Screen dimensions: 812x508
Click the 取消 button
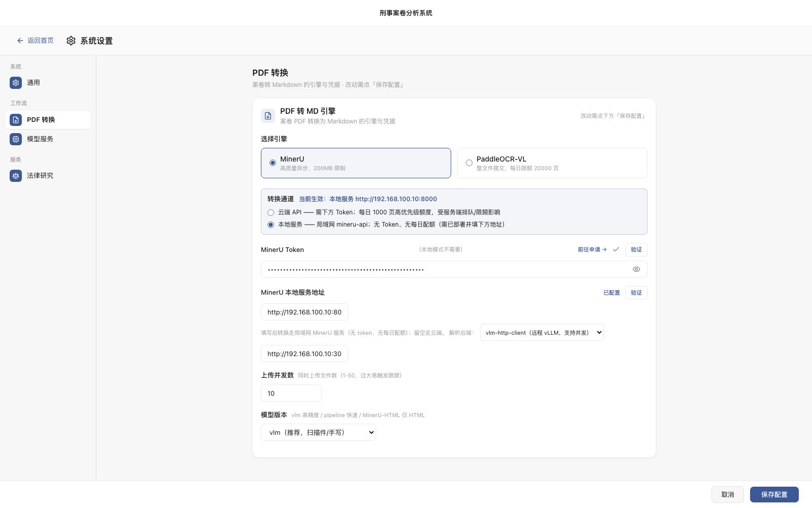[728, 494]
